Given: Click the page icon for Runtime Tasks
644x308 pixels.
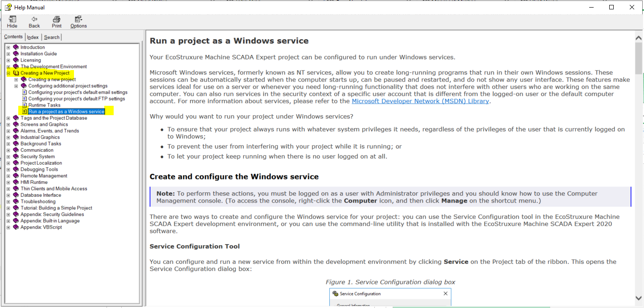Looking at the screenshot, I should (25, 105).
